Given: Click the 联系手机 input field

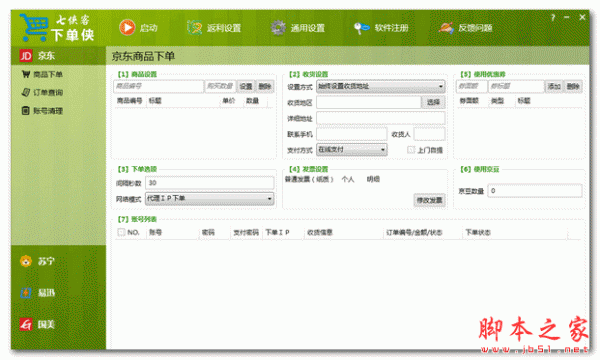Looking at the screenshot, I should (351, 134).
